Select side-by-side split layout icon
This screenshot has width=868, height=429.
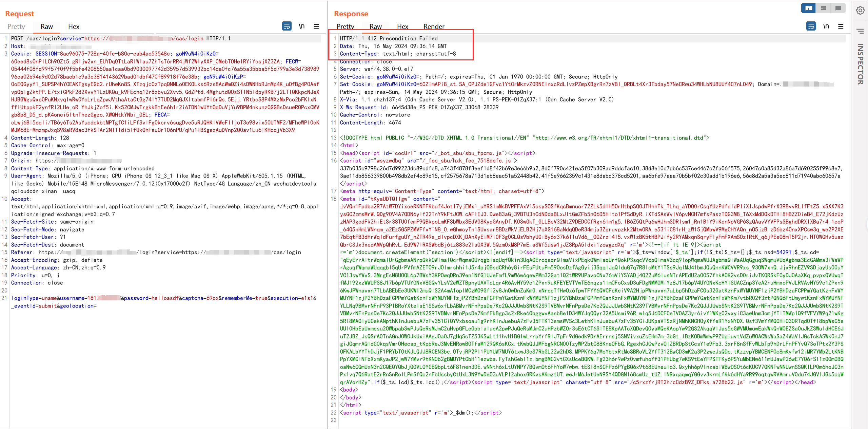click(x=809, y=8)
